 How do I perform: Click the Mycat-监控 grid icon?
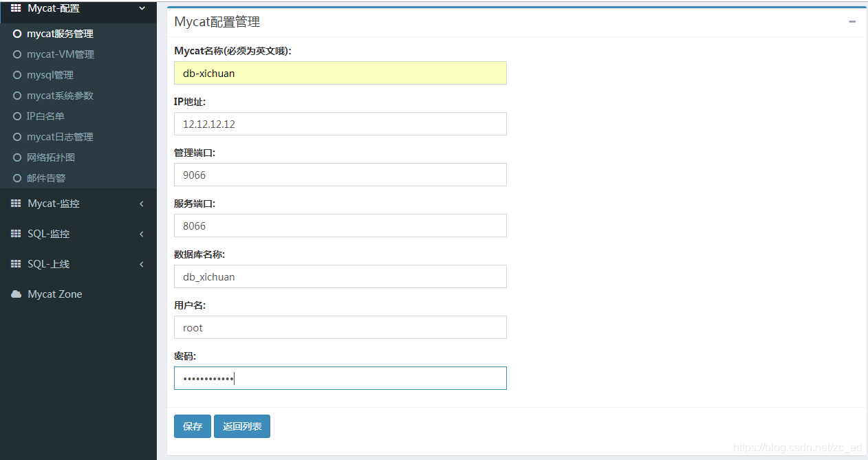(x=16, y=204)
